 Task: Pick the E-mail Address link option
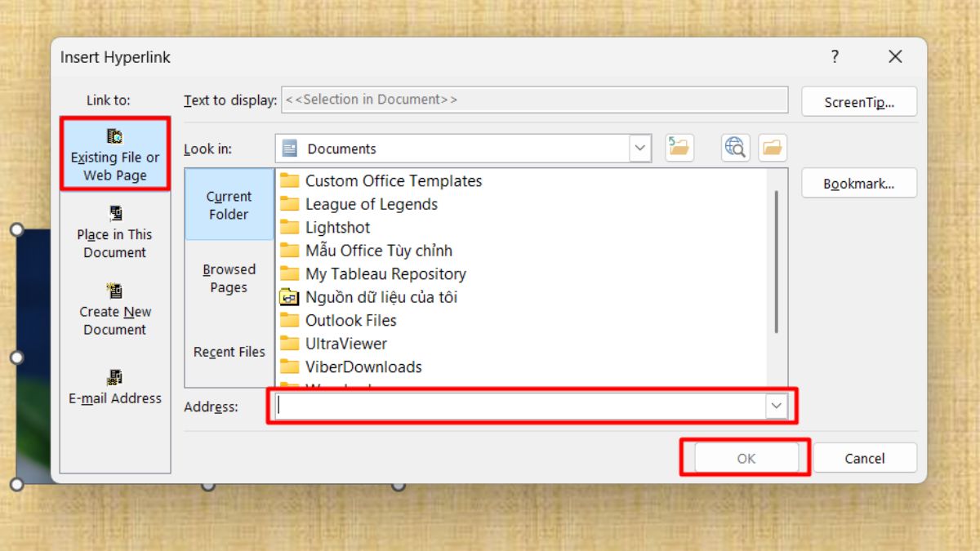tap(114, 387)
